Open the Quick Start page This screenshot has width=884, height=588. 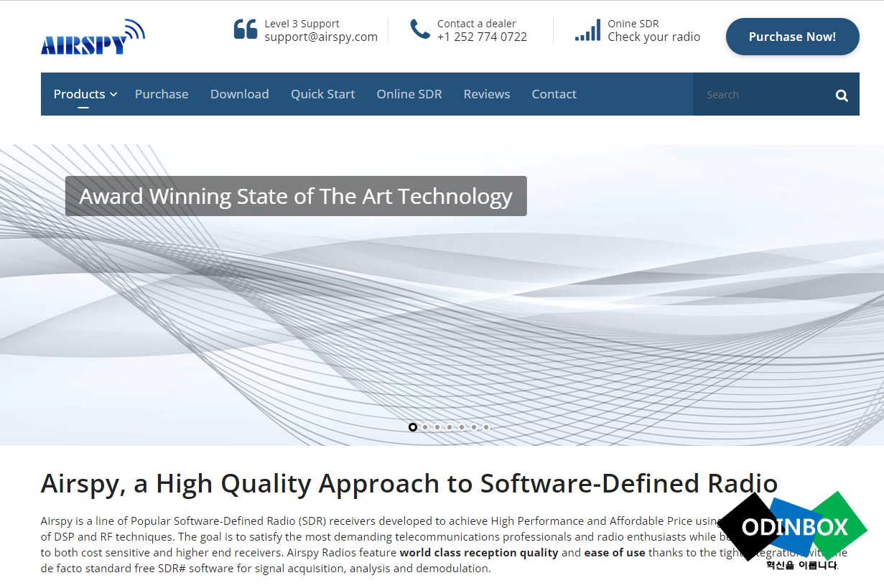click(x=323, y=94)
